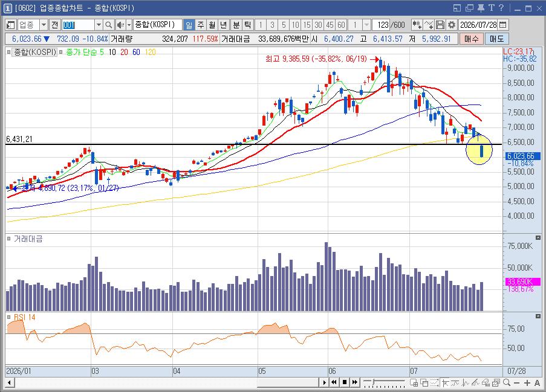Click the chart zoom slider at bottom
The image size is (546, 392).
pos(383,382)
